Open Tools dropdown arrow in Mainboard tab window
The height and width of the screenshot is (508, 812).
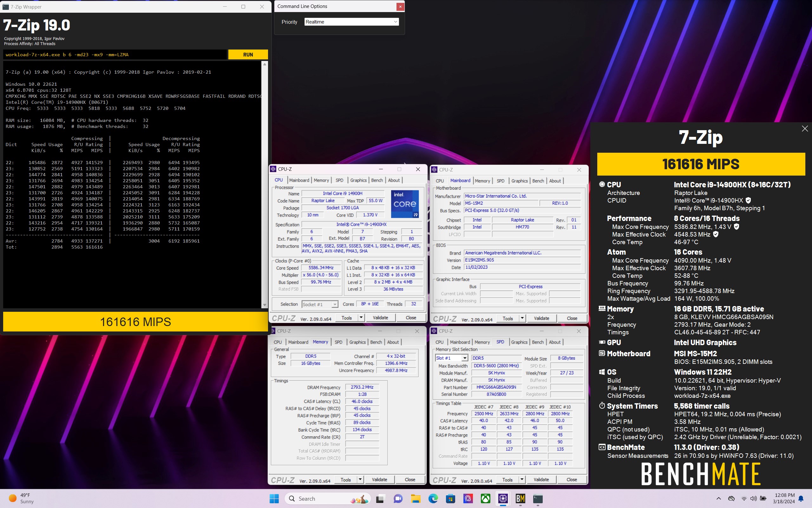[522, 318]
